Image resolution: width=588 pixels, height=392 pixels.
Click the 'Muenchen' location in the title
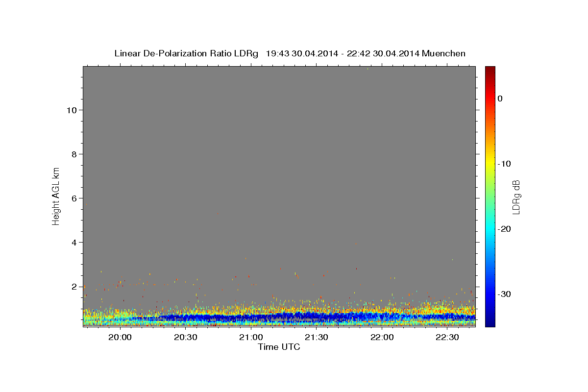(444, 53)
